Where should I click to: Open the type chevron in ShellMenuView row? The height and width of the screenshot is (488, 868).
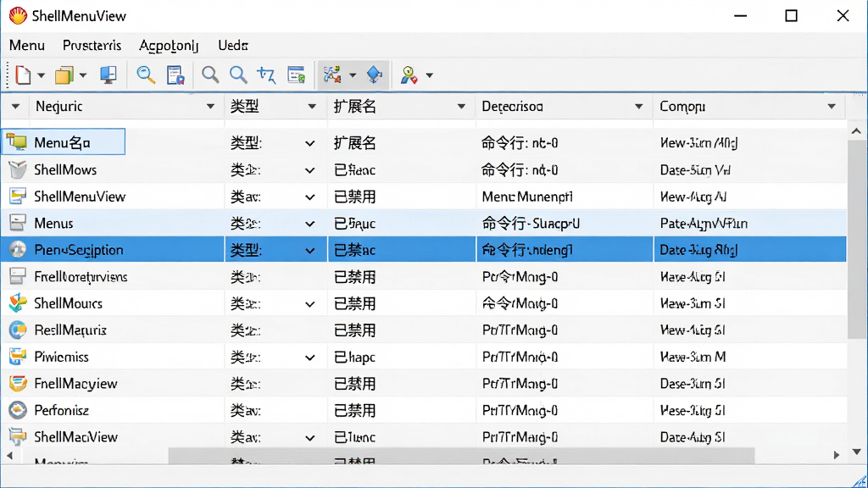tap(310, 197)
